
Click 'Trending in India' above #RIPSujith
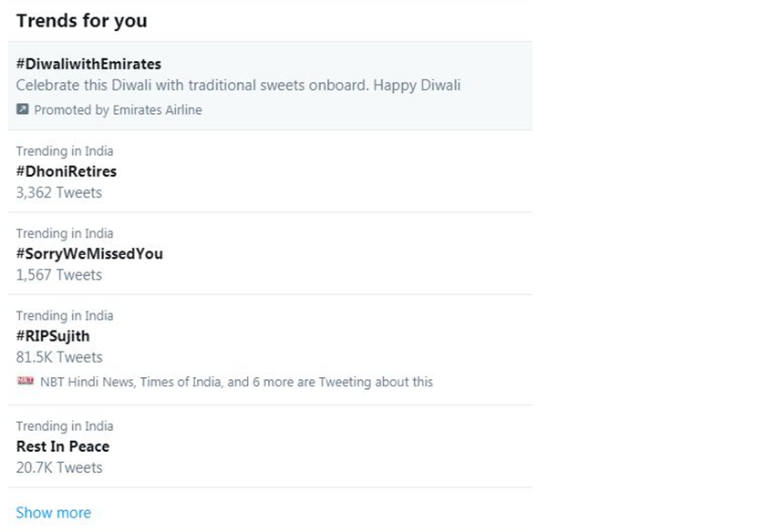(x=65, y=316)
